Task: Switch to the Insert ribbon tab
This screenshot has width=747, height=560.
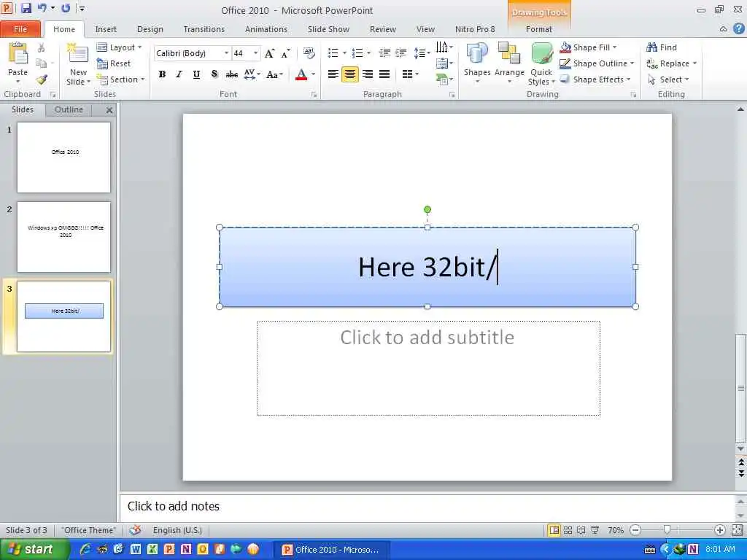Action: [106, 29]
